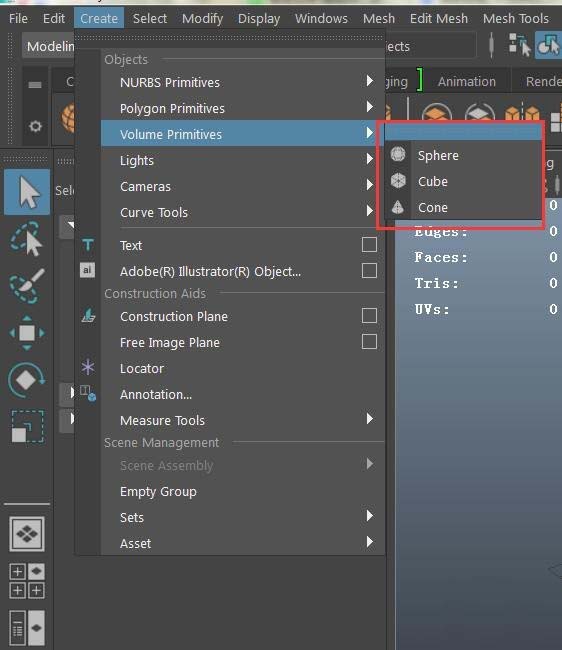This screenshot has width=562, height=650.
Task: Click the polygon sphere shelf icon
Action: 68,118
